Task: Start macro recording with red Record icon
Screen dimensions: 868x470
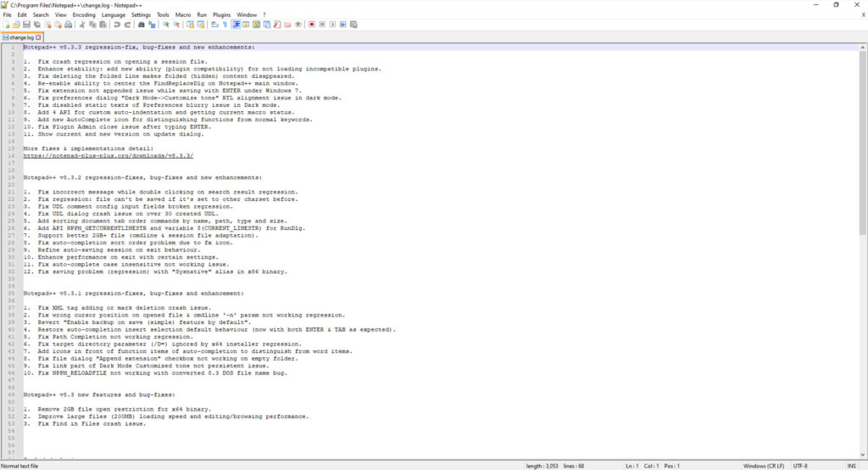Action: 312,25
